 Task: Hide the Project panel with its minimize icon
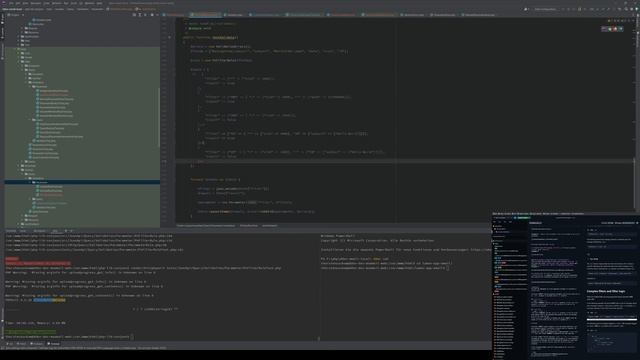(x=157, y=15)
